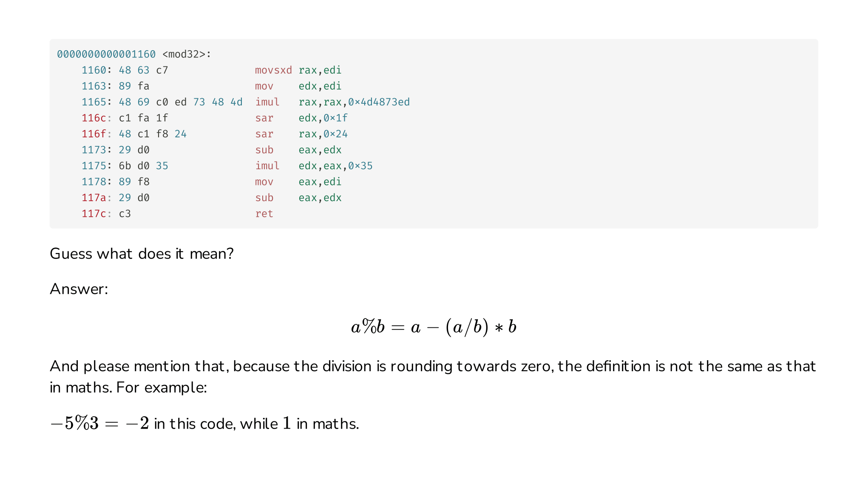
Task: Click the red address 117c
Action: click(x=94, y=213)
